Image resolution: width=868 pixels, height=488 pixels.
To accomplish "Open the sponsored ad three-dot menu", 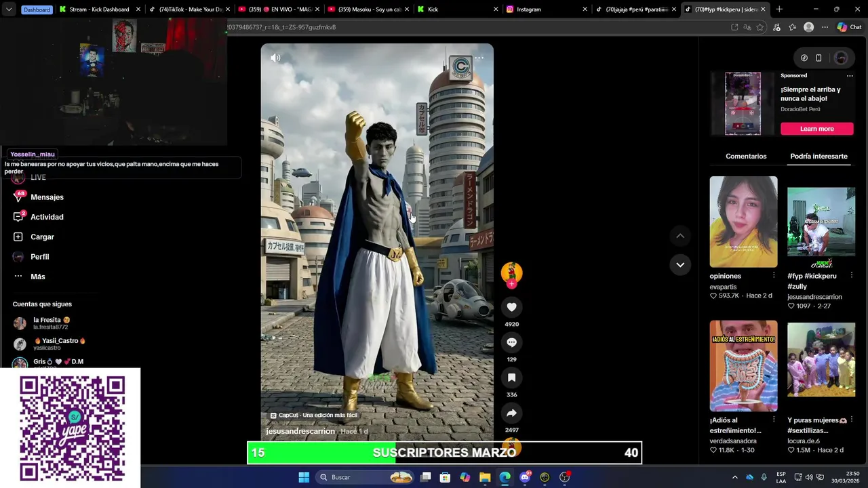I will click(850, 76).
